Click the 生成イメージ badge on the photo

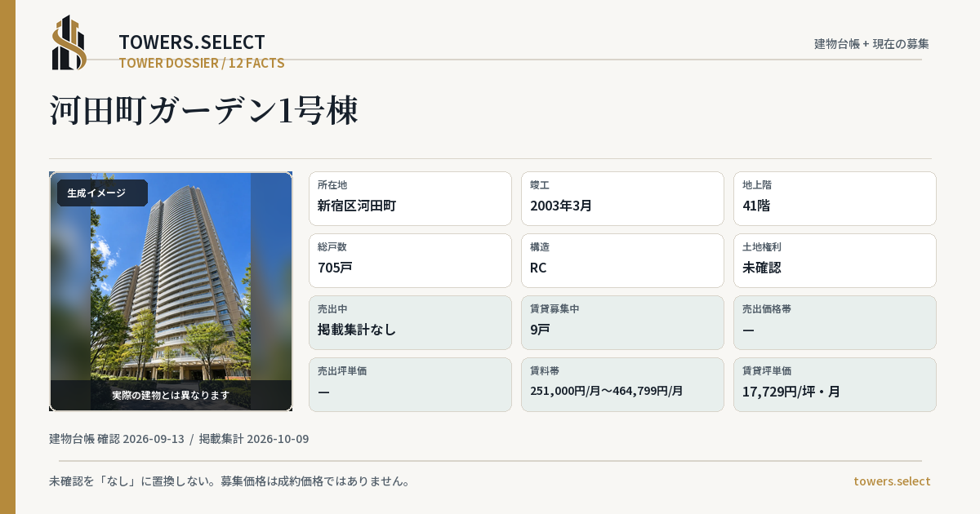(x=102, y=193)
